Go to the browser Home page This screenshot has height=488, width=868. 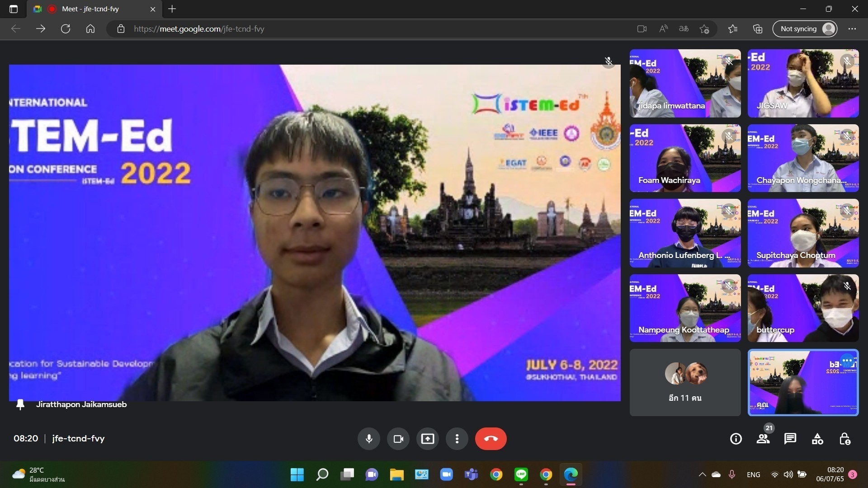tap(90, 29)
